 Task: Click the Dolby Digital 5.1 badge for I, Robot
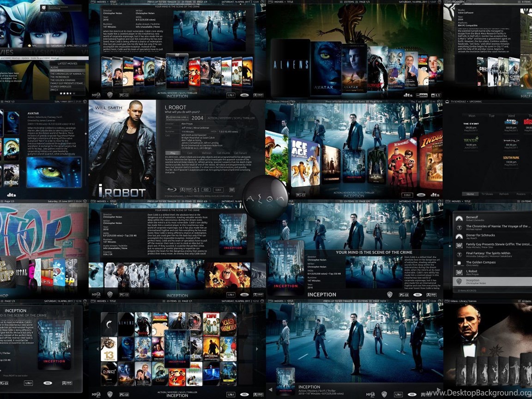tap(190, 190)
